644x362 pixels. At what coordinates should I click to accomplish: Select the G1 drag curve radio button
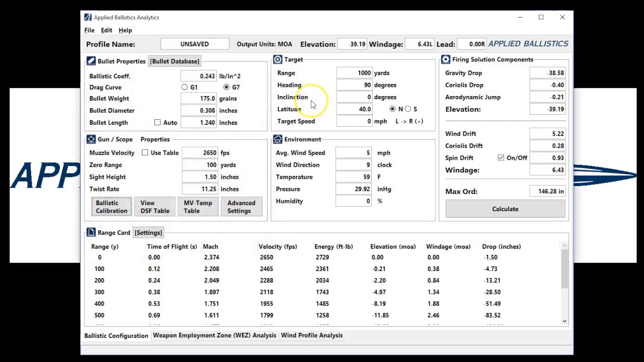click(x=185, y=87)
